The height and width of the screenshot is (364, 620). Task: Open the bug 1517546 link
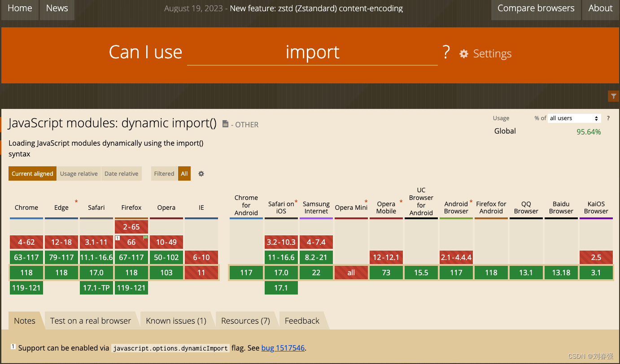tap(283, 348)
